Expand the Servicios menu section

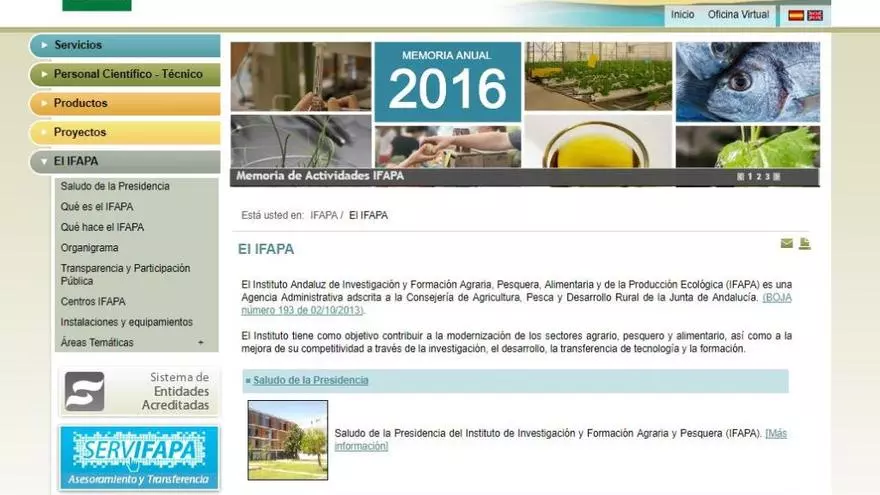(x=125, y=45)
